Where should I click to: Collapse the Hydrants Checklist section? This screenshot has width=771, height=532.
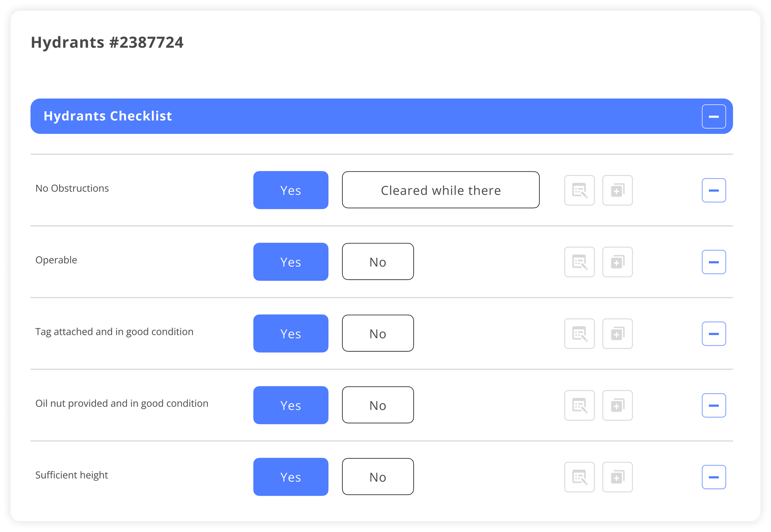point(714,116)
